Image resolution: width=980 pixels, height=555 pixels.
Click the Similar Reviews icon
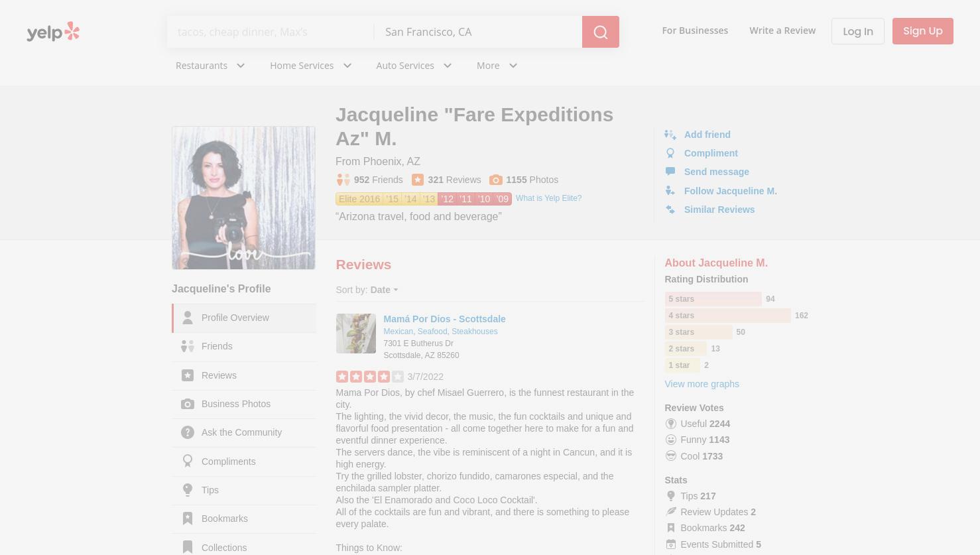point(670,210)
